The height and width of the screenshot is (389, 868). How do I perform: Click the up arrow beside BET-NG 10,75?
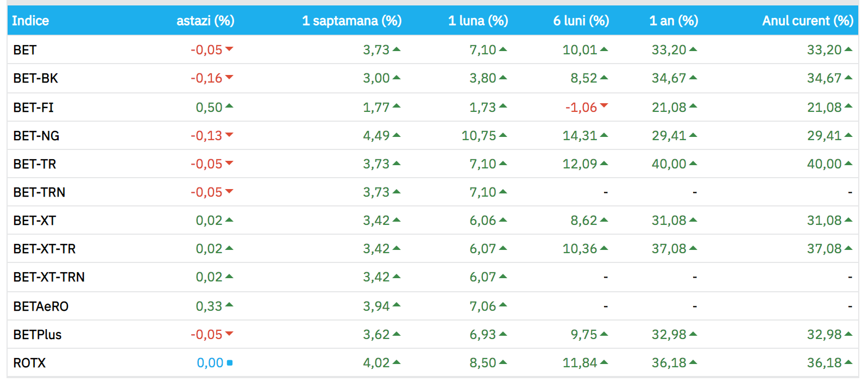(503, 135)
